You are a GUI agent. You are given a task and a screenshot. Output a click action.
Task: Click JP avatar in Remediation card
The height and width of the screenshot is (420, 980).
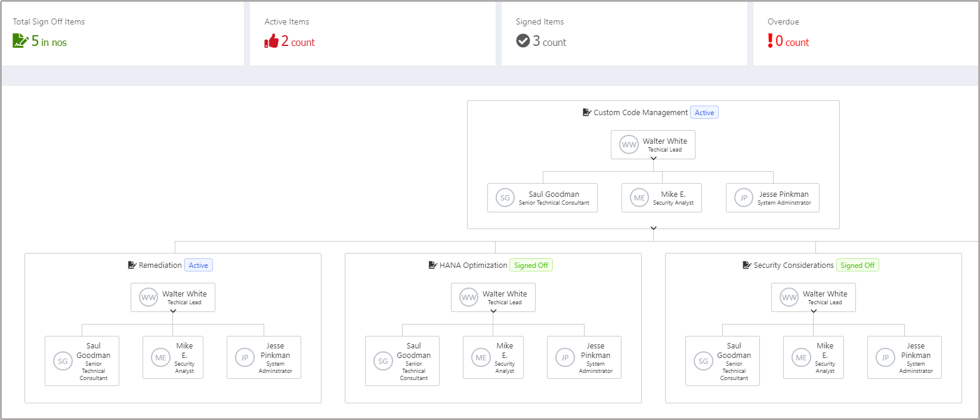pyautogui.click(x=245, y=357)
